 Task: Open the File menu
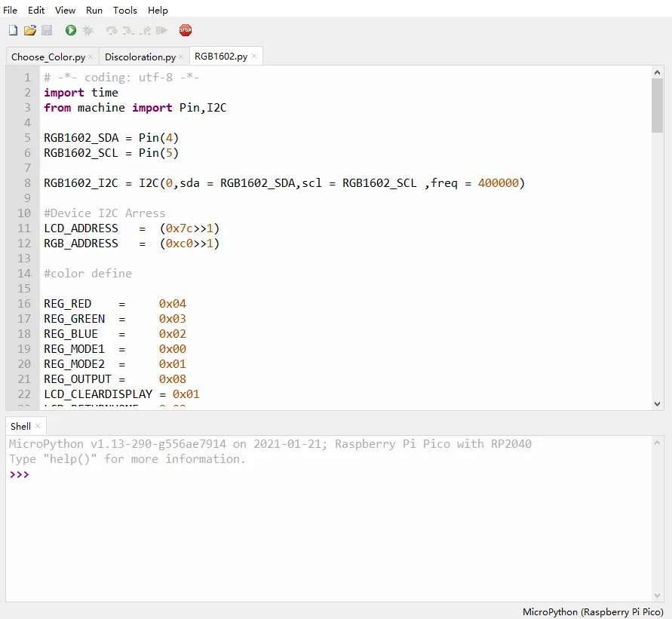pos(11,11)
